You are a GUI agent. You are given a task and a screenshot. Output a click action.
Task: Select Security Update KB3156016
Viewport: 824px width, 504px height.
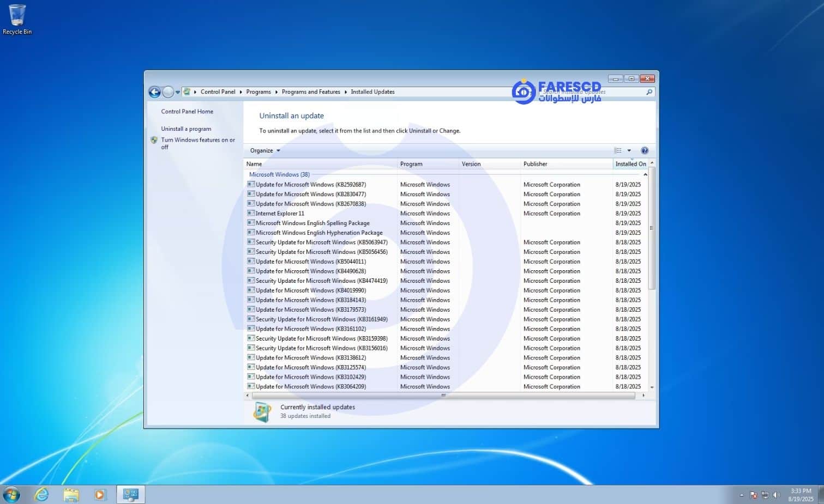click(446, 348)
